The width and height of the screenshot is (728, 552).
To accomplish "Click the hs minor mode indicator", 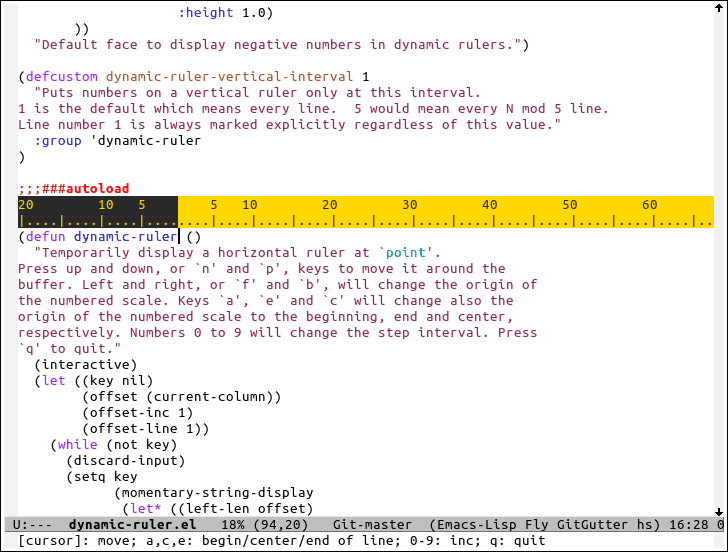I will (x=644, y=525).
